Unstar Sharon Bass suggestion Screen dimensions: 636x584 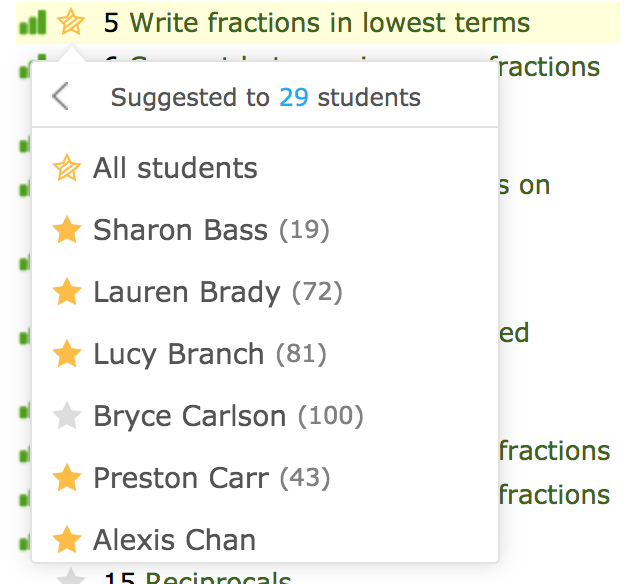tap(66, 231)
